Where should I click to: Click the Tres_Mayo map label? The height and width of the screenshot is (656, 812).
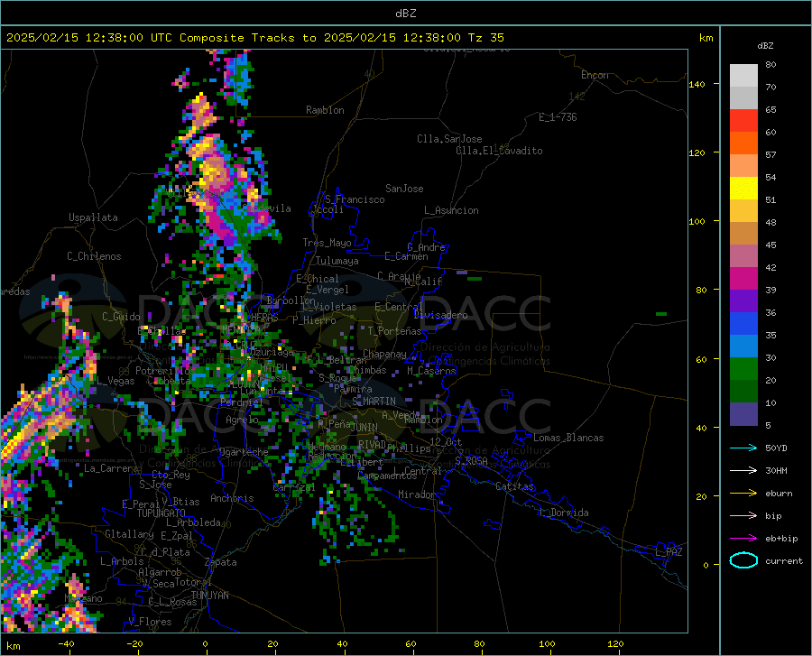(327, 243)
